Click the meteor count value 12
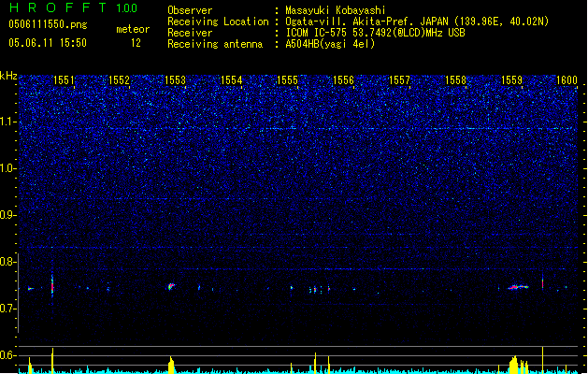 [x=136, y=43]
